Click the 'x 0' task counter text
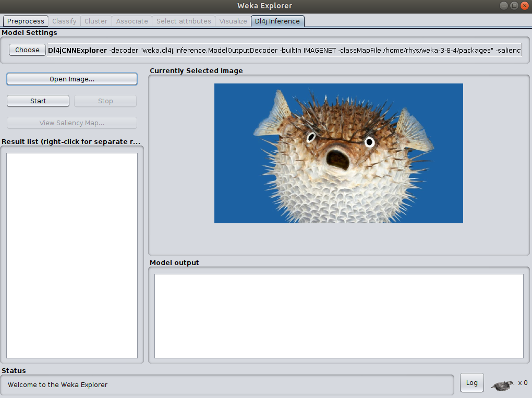Viewport: 532px width, 398px height. tap(523, 383)
